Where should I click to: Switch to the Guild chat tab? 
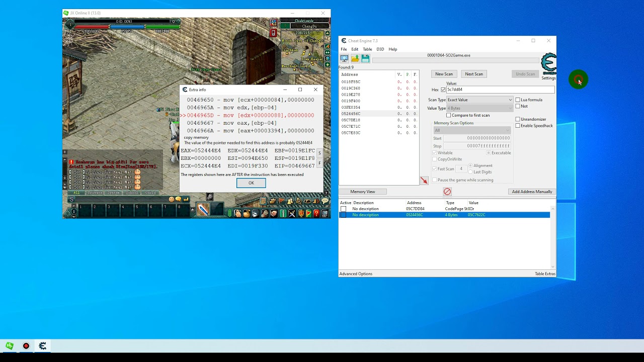tap(150, 193)
